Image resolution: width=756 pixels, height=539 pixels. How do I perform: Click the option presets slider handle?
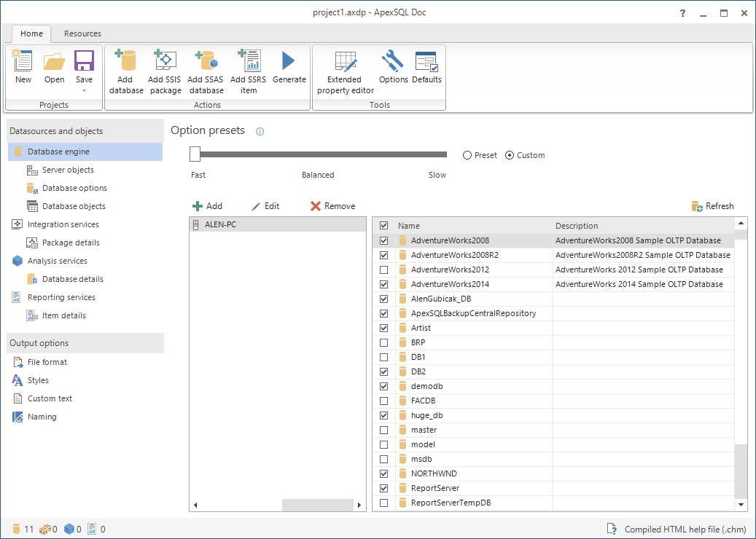click(195, 154)
